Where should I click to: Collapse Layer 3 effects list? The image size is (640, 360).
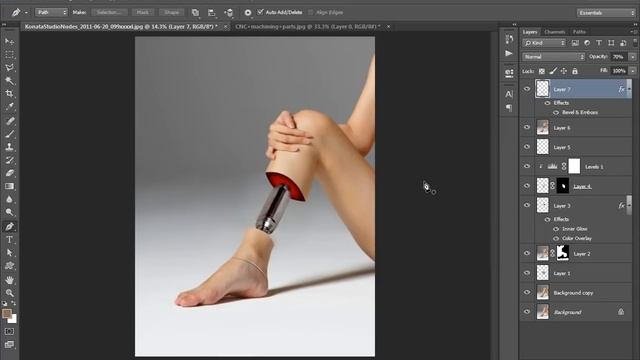coord(629,205)
